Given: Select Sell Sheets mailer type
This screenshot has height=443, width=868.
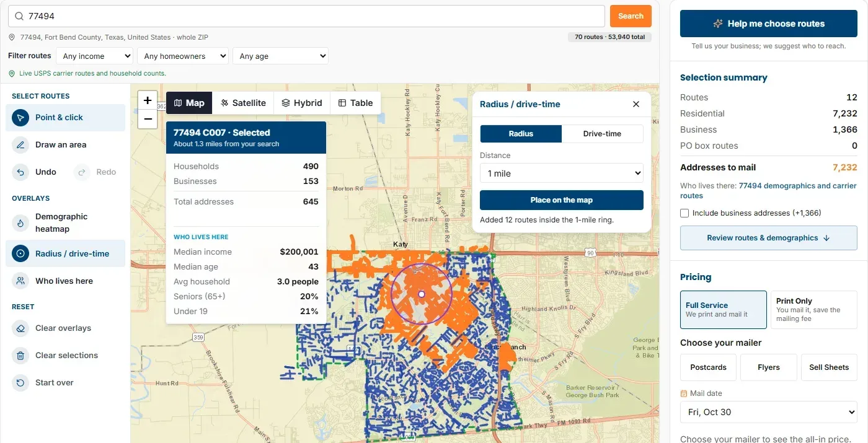Looking at the screenshot, I should (829, 367).
